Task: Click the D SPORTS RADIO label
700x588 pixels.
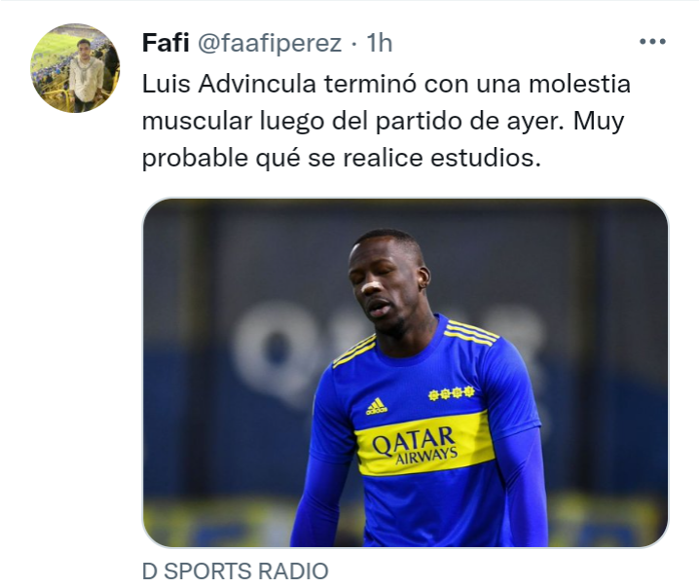Action: pyautogui.click(x=236, y=571)
